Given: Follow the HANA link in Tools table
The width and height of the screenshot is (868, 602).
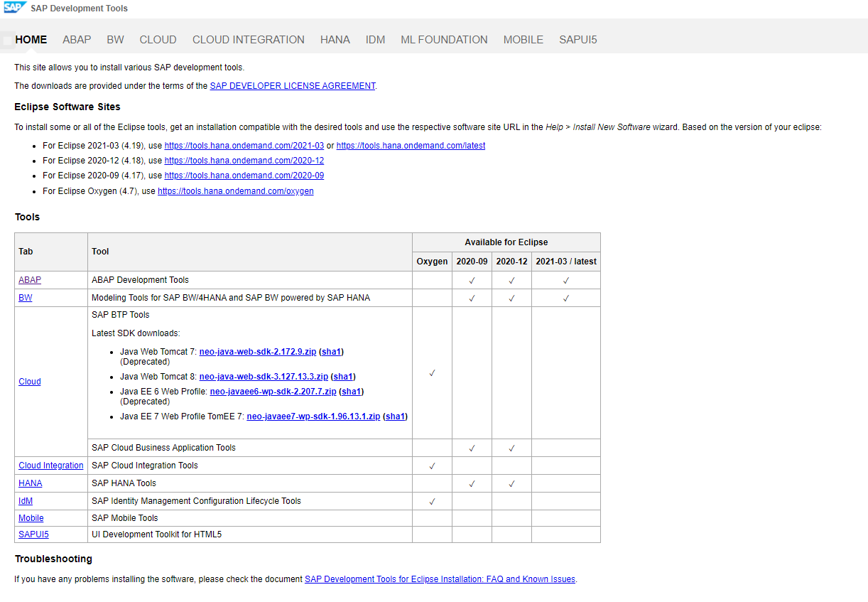Looking at the screenshot, I should pos(31,483).
